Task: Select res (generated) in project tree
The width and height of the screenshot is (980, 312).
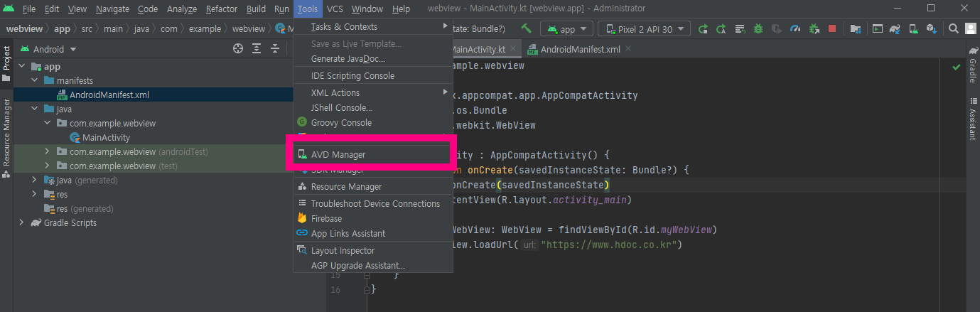Action: tap(85, 208)
